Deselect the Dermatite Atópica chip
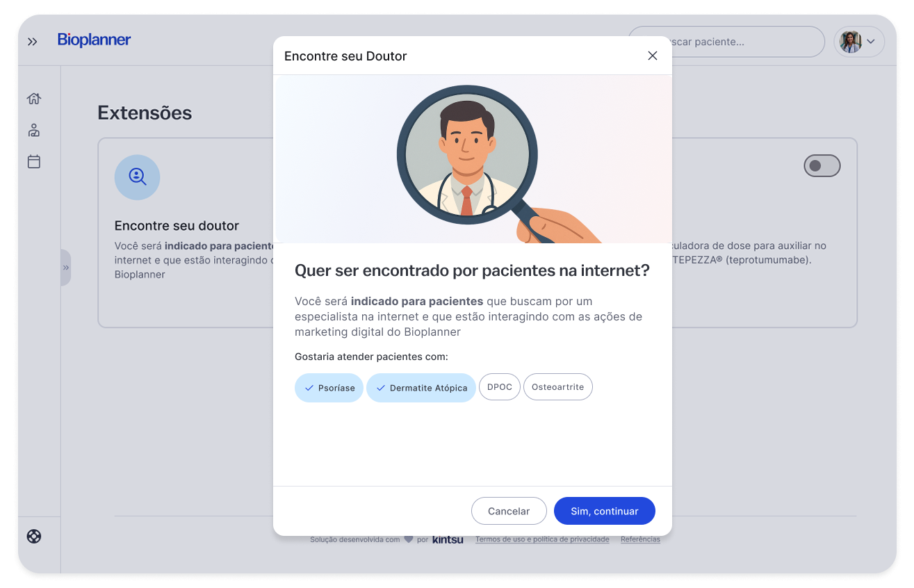The image size is (914, 588). 421,388
